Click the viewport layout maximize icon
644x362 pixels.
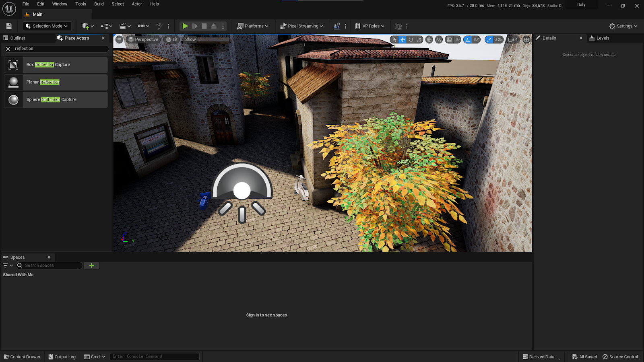coord(526,39)
